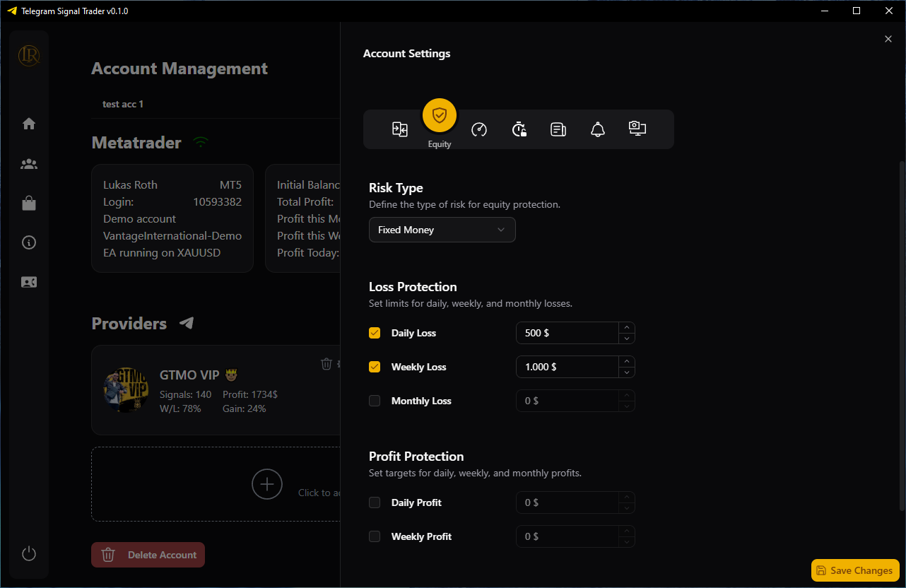Minimize the Telegram Signal Trader window

click(824, 11)
